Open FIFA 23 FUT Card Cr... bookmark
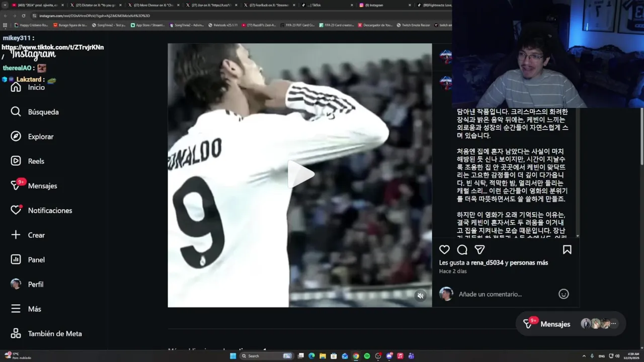Image resolution: width=644 pixels, height=362 pixels. [298, 25]
